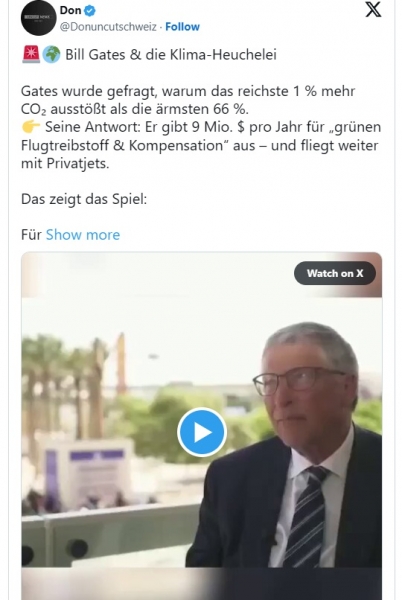Click the man in the video thumbnail
The width and height of the screenshot is (402, 600).
coord(293,446)
